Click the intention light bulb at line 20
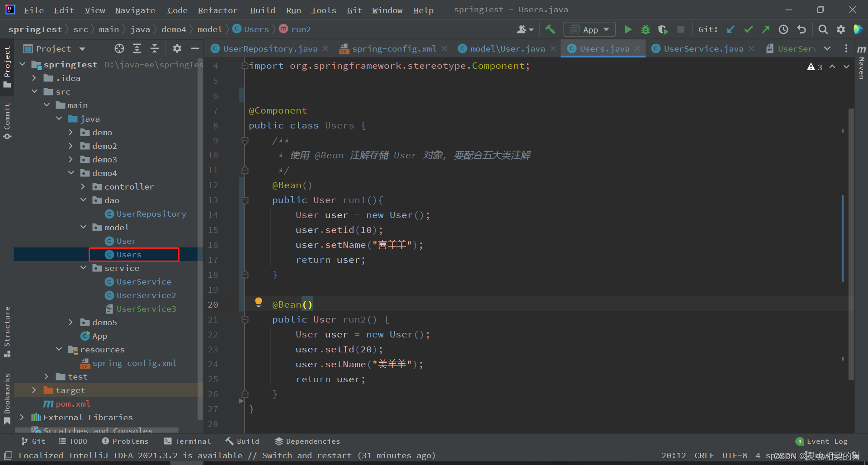Screen dimensions: 868x465 (x=258, y=302)
